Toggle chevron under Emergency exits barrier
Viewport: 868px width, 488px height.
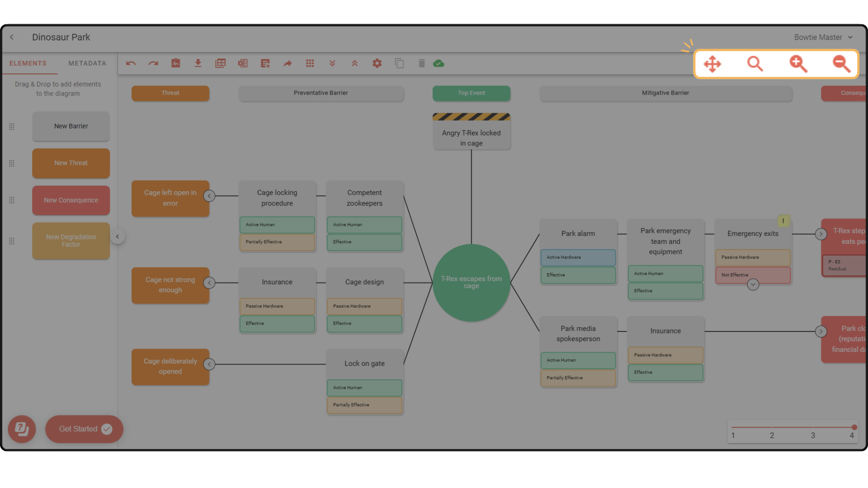coord(753,285)
